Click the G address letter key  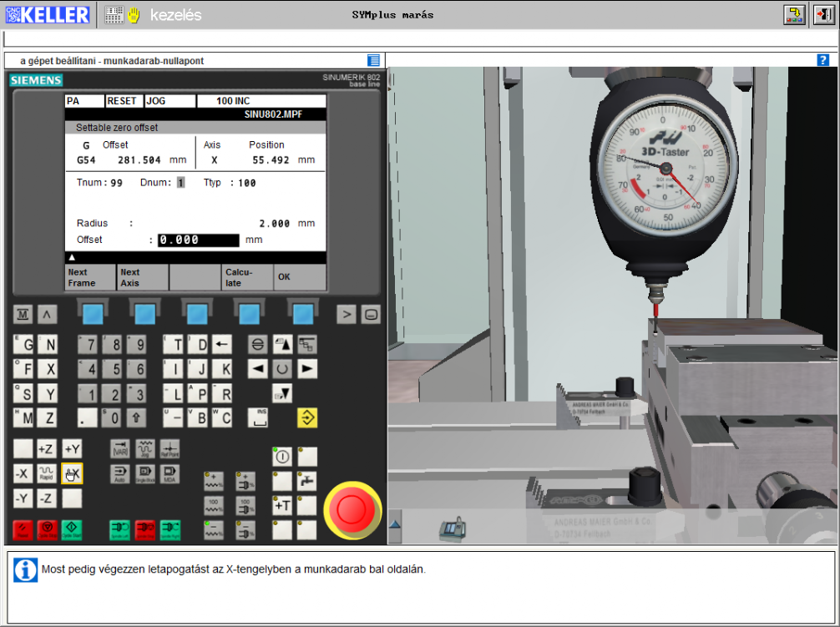23,344
